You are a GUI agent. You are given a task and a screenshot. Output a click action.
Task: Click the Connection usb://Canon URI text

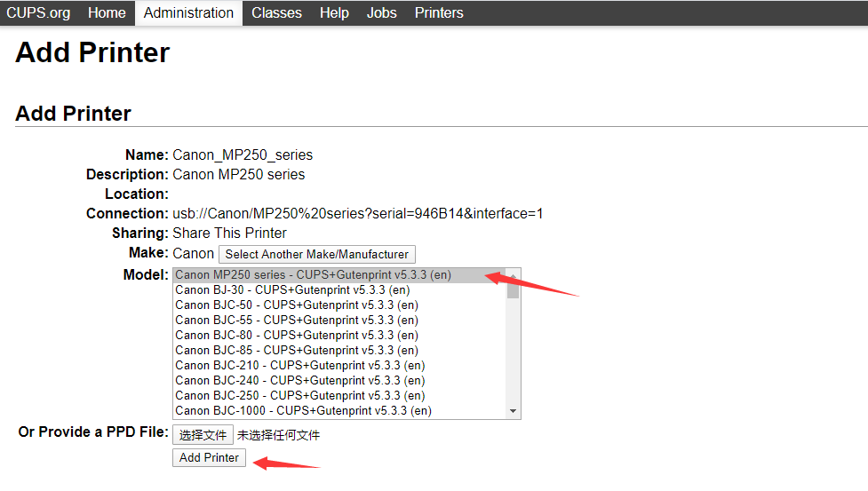coord(358,213)
